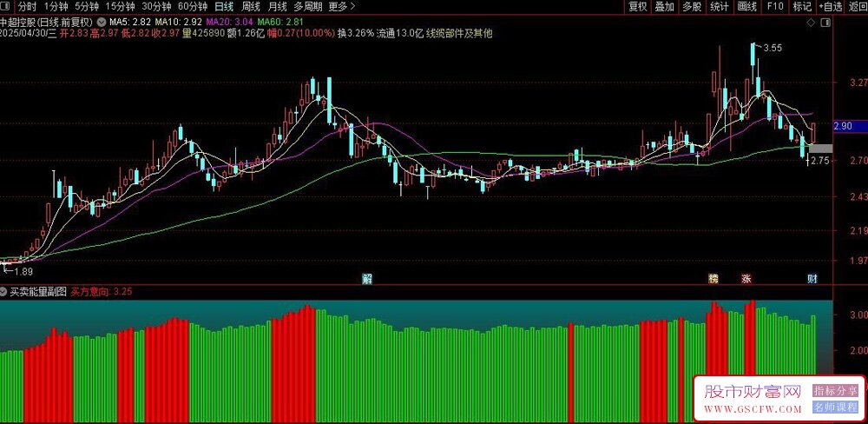Open the 统计 statistics tool

click(x=720, y=7)
